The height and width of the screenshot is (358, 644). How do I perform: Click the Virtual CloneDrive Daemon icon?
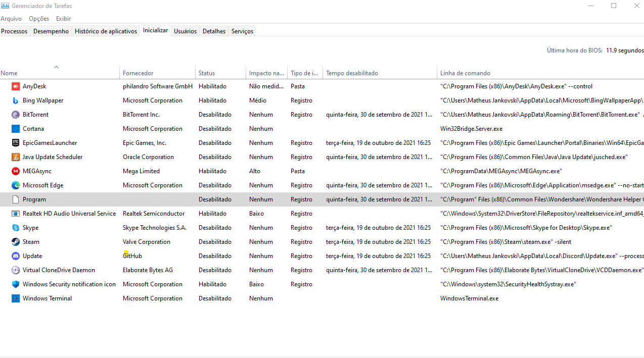pyautogui.click(x=15, y=270)
